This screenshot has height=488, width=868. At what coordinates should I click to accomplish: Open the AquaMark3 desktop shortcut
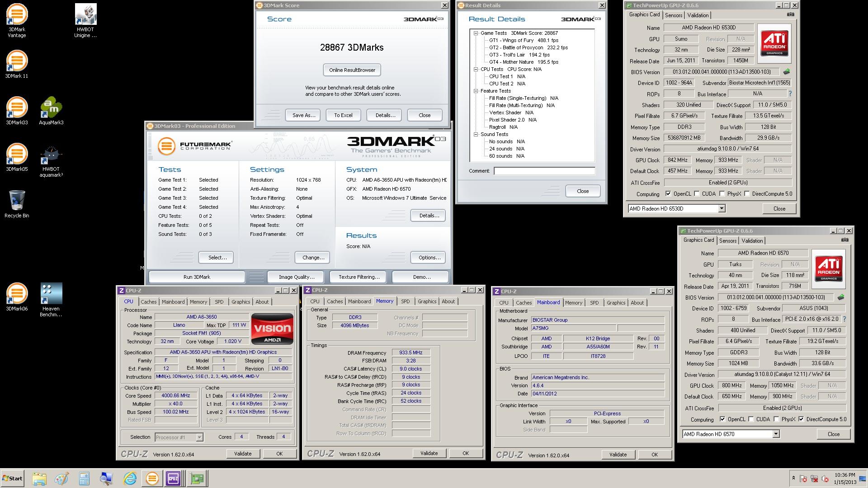[51, 110]
